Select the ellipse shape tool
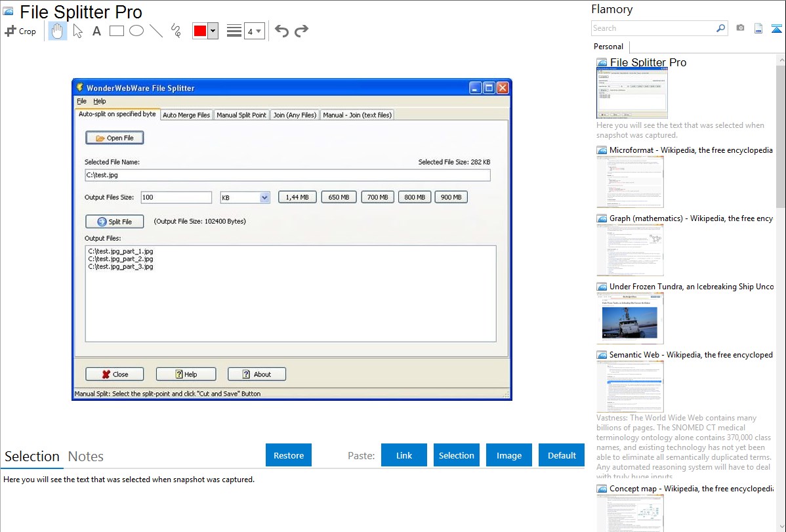 pos(136,31)
